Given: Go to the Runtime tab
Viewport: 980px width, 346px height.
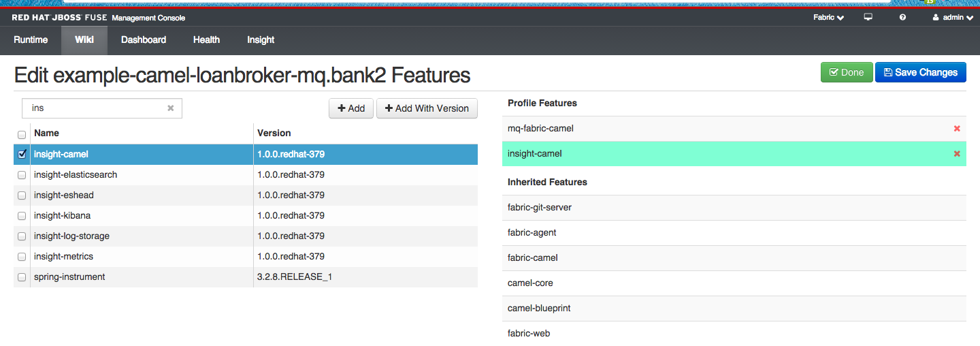Looking at the screenshot, I should click(x=31, y=40).
